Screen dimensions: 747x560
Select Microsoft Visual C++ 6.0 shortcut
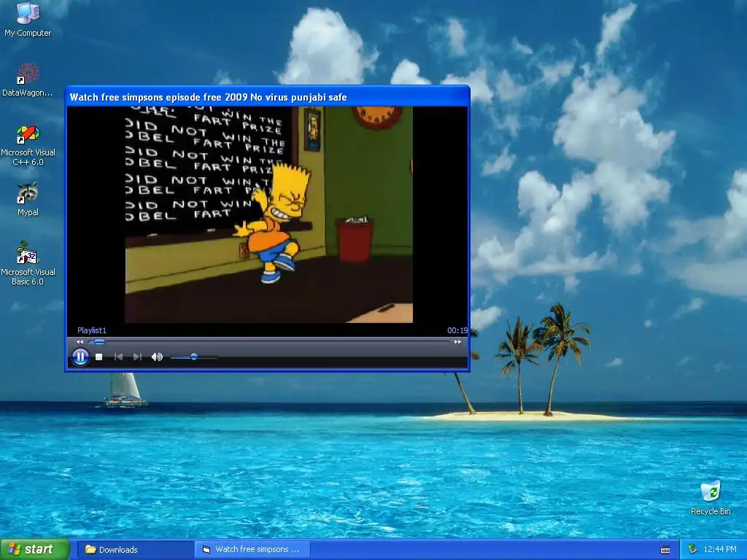28,145
